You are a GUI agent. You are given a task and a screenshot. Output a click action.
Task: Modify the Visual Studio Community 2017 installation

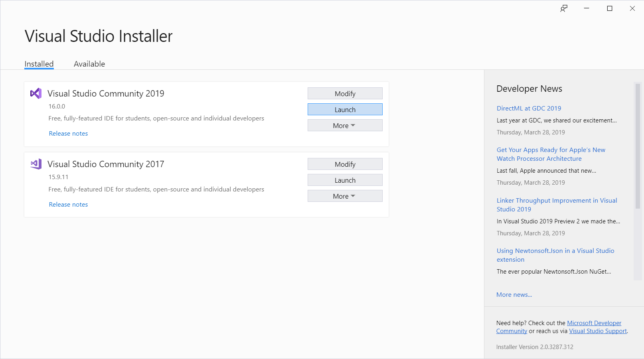click(x=345, y=164)
